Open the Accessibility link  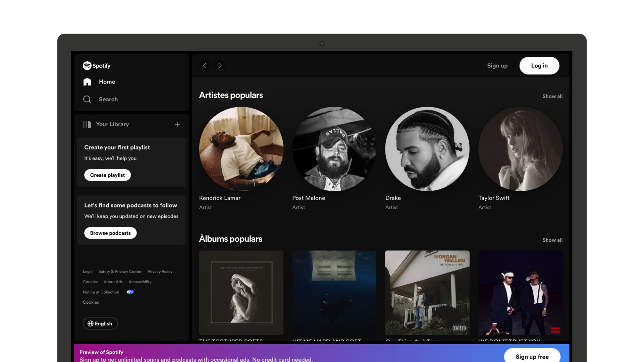140,282
